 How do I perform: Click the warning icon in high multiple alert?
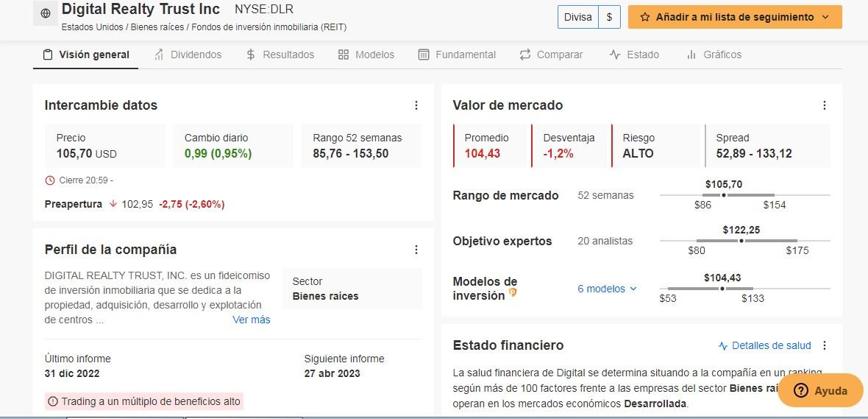(53, 401)
